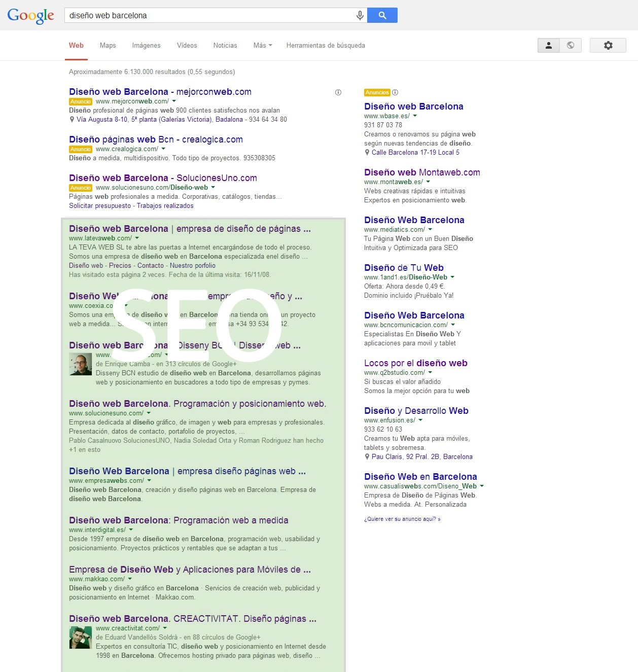Open Calle Barcelona 17-19 Local 5 address
The width and height of the screenshot is (638, 672).
click(x=415, y=153)
